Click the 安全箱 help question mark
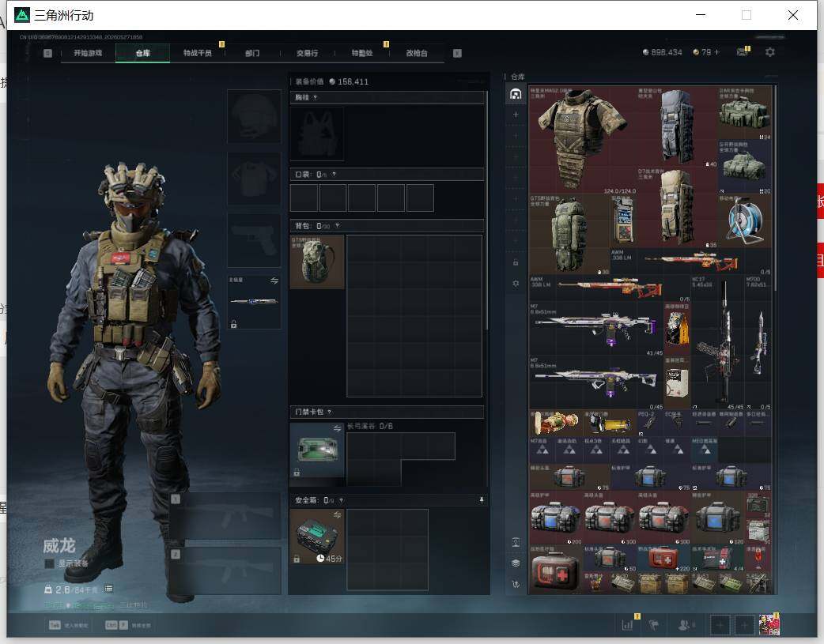824x644 pixels. click(x=341, y=500)
